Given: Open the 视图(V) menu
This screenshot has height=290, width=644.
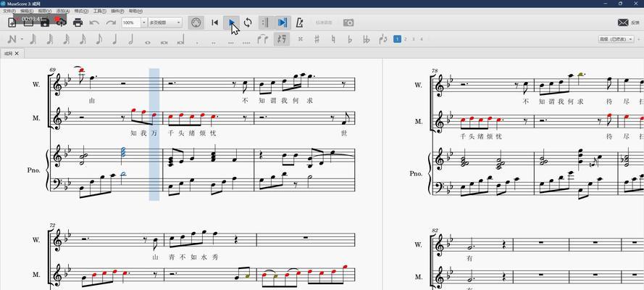Looking at the screenshot, I should pyautogui.click(x=45, y=11).
